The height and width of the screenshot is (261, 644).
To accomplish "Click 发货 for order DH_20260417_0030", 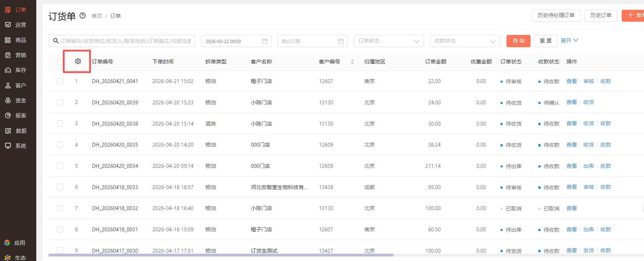I will (589, 251).
